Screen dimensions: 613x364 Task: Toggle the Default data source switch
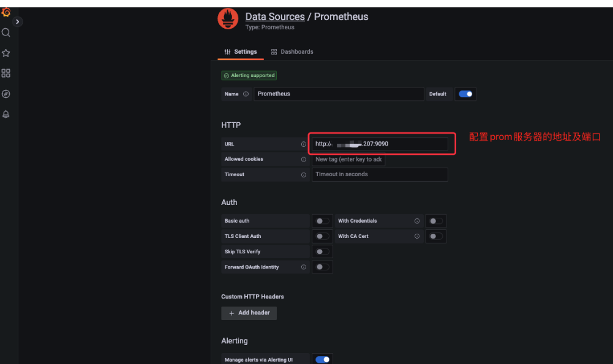tap(465, 94)
